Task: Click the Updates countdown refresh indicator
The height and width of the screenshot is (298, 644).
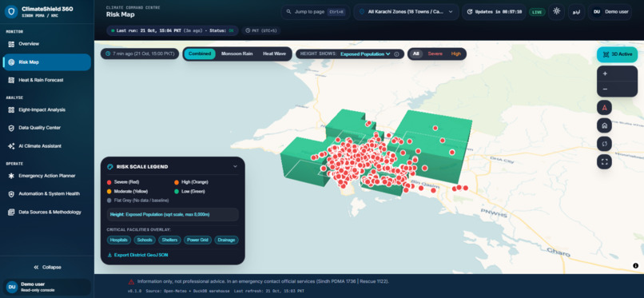Action: [x=494, y=12]
